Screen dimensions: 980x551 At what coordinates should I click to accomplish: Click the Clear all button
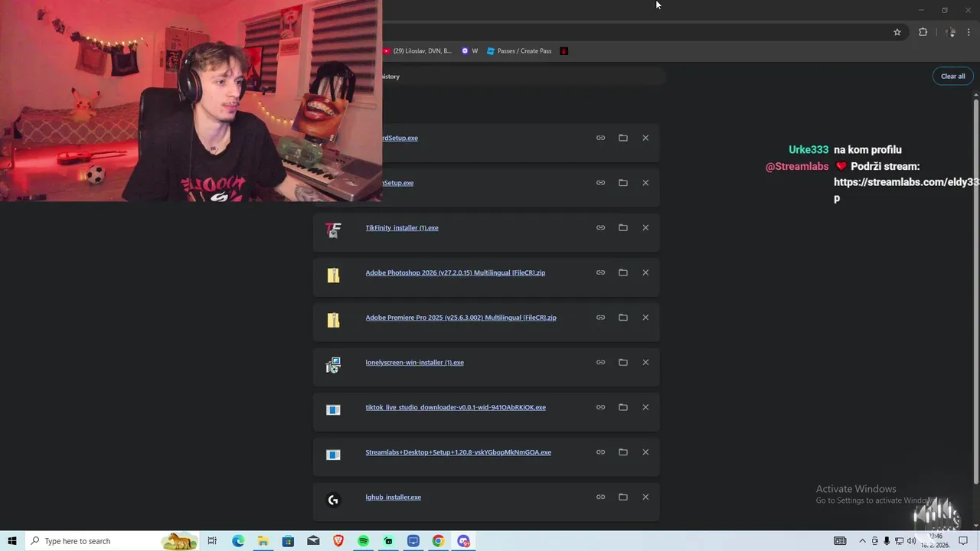952,76
